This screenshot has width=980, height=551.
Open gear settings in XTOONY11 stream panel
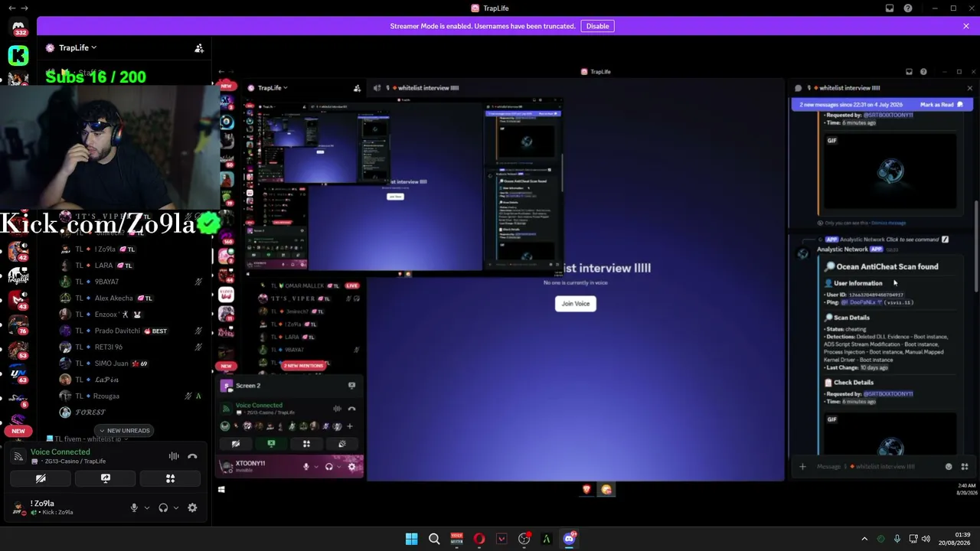(351, 467)
